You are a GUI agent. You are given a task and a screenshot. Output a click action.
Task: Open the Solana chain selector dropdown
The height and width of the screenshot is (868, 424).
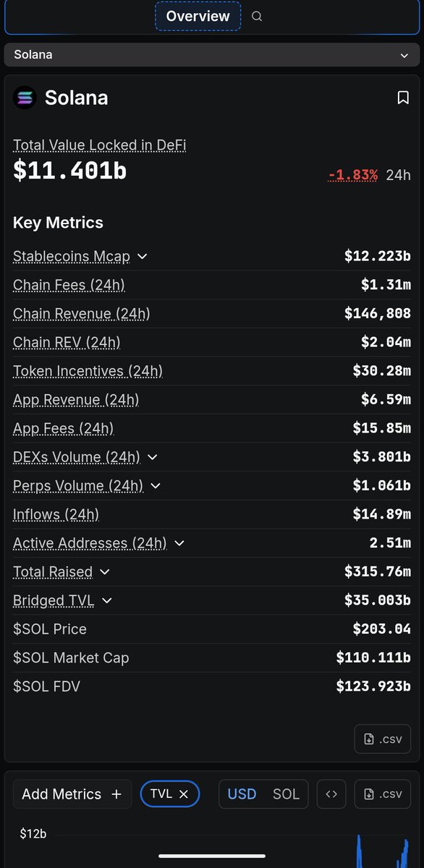[212, 55]
